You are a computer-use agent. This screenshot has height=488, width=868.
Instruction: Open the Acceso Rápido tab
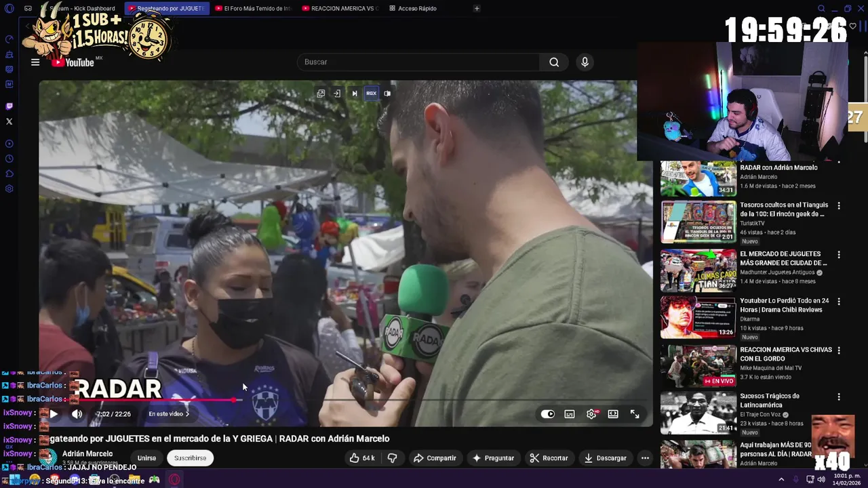(413, 9)
